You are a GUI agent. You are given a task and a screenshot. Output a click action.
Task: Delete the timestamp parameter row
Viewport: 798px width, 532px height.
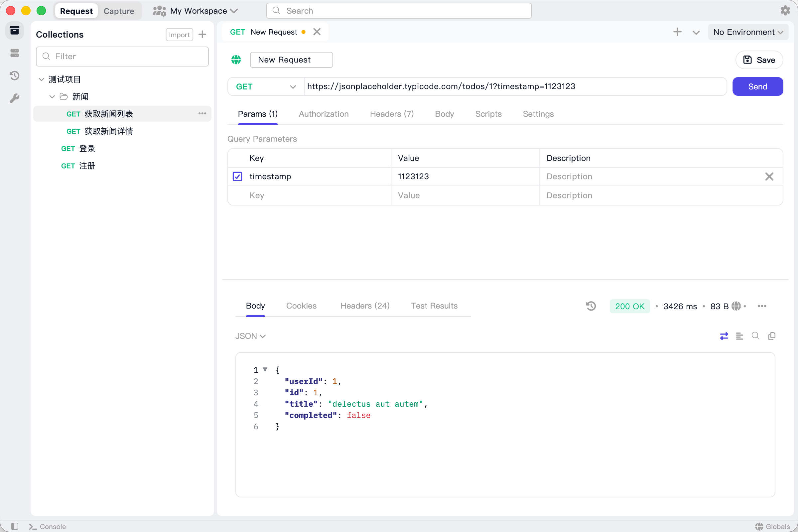coord(769,177)
